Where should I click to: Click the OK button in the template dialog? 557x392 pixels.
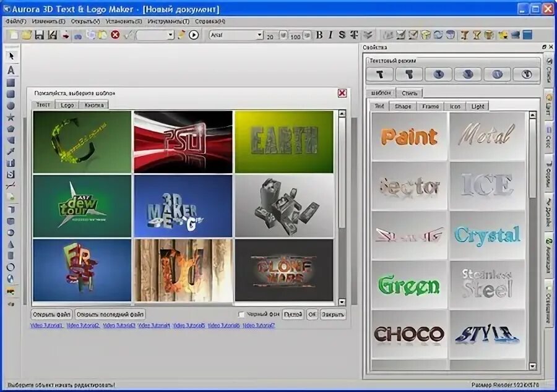coord(312,314)
